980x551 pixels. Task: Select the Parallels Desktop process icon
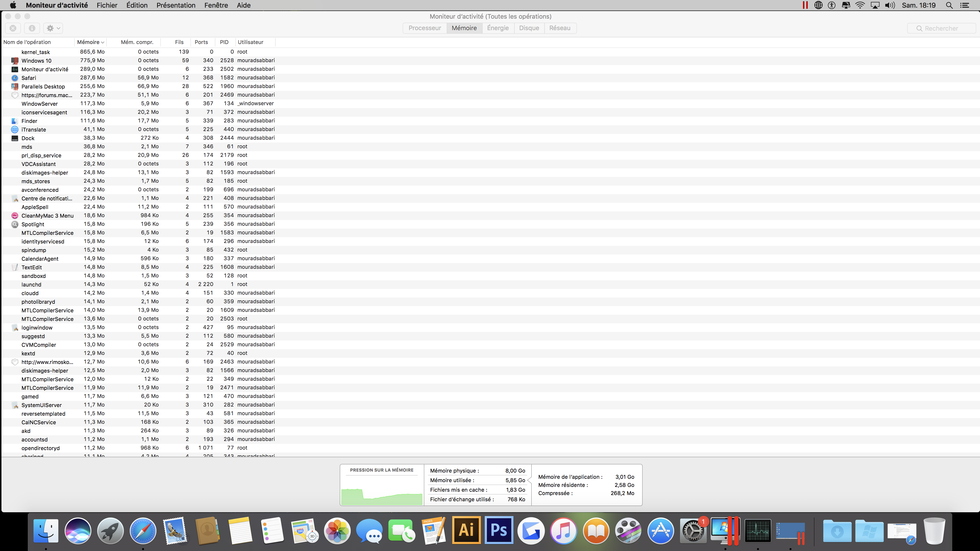tap(15, 86)
